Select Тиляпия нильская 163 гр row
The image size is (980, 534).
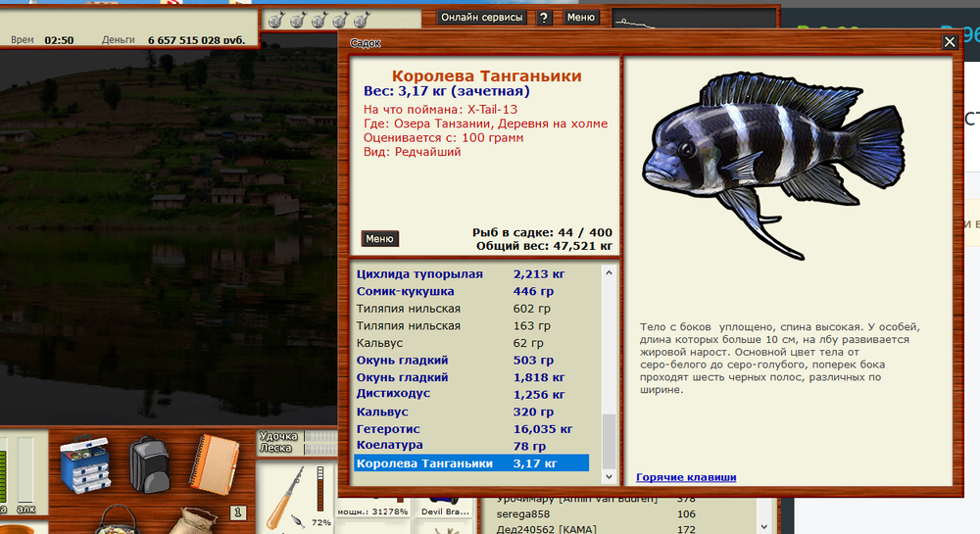472,325
